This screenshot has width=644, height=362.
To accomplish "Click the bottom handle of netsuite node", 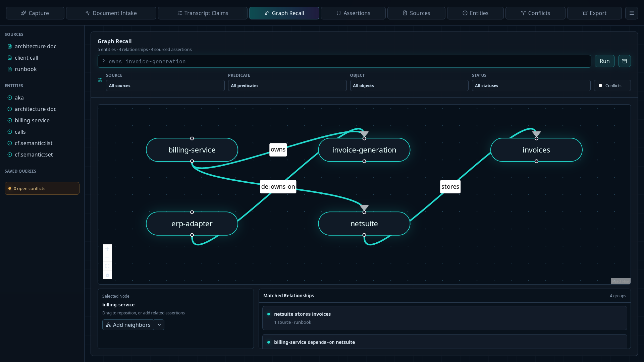I will point(364,235).
